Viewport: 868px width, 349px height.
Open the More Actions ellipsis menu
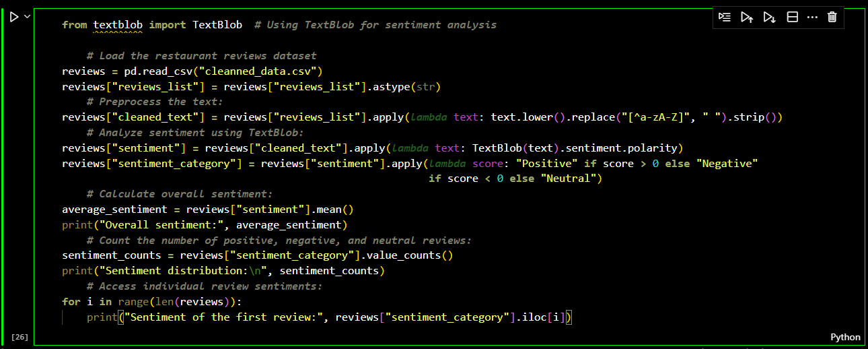click(812, 18)
